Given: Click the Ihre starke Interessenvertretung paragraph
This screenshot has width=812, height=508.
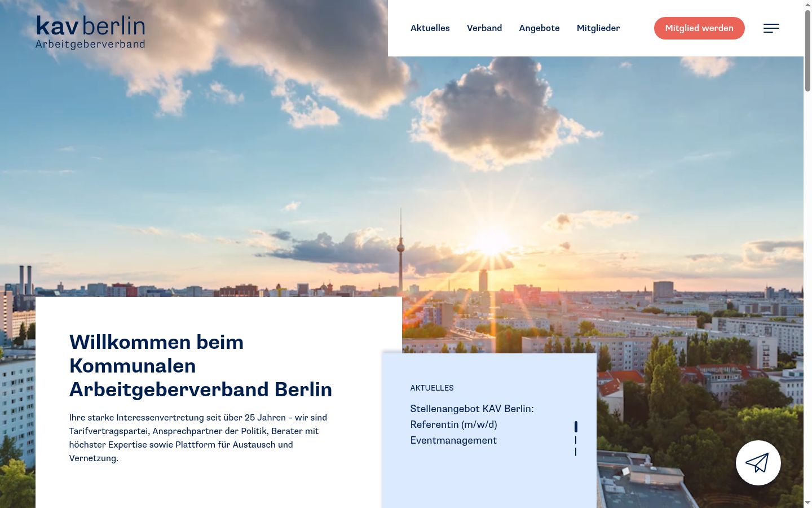Looking at the screenshot, I should coord(198,438).
